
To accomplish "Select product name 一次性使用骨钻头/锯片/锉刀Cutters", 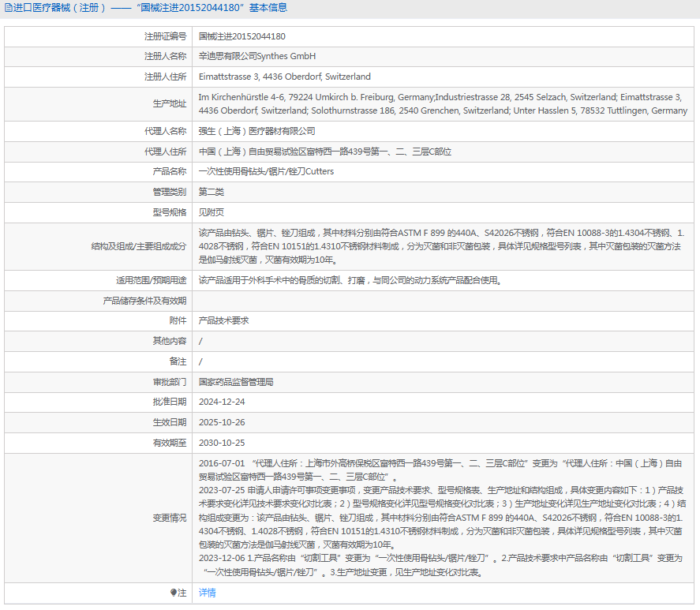I will pyautogui.click(x=266, y=171).
